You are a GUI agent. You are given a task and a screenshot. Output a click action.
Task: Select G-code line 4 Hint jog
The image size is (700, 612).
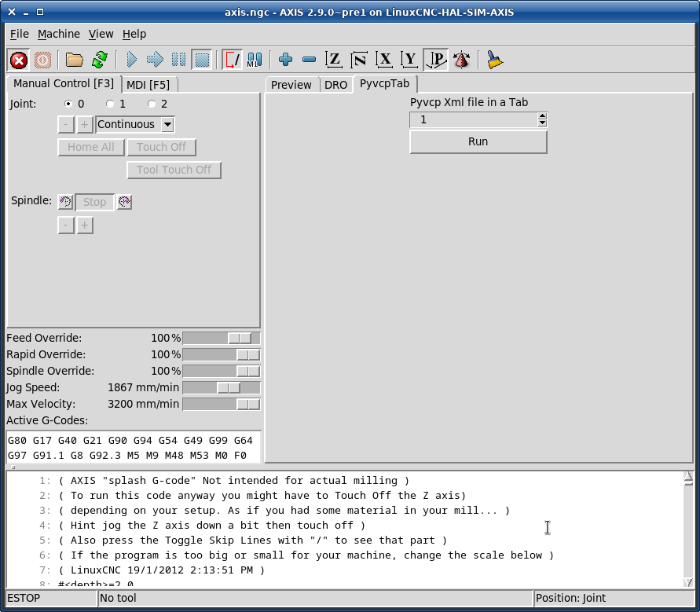click(x=211, y=526)
